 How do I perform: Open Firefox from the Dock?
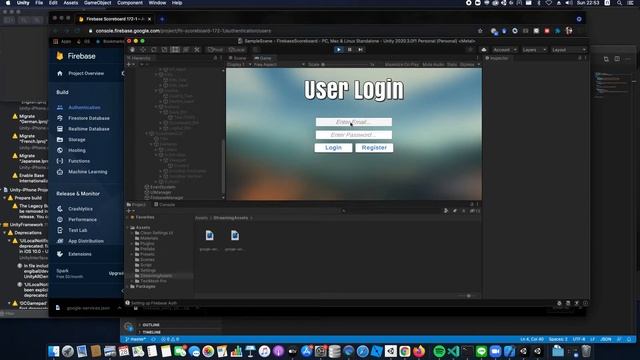tap(419, 351)
